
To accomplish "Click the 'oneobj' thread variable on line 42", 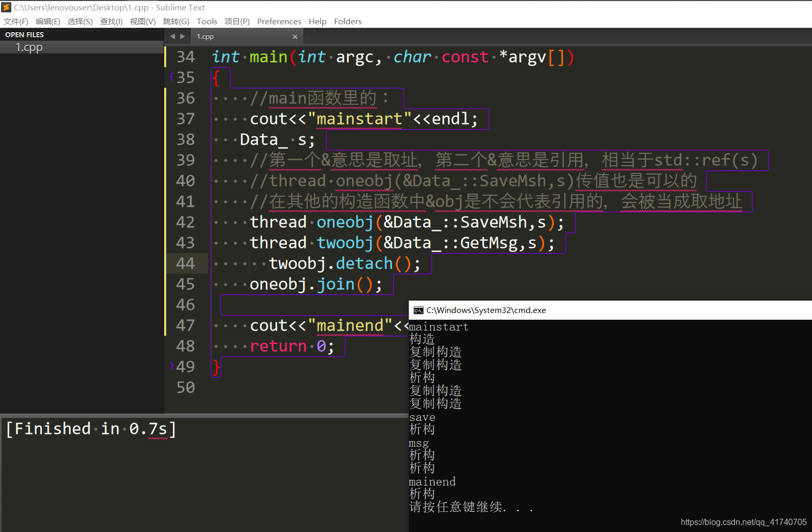I will point(345,222).
